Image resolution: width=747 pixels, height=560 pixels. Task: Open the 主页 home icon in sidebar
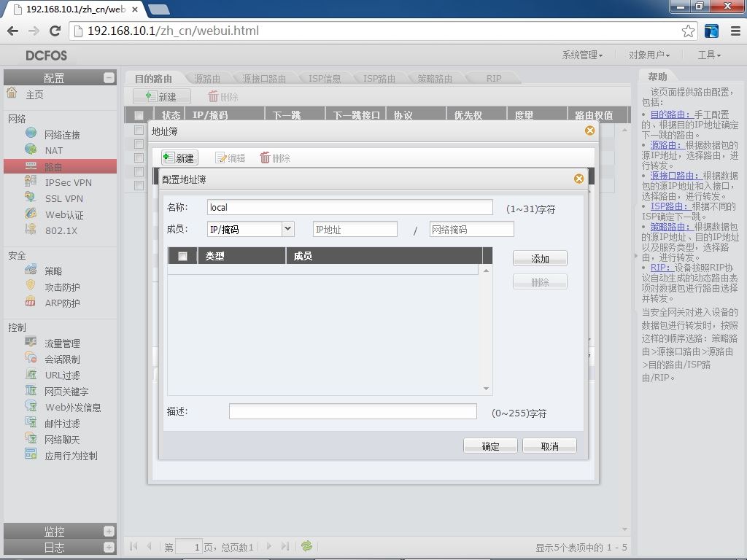pos(12,93)
